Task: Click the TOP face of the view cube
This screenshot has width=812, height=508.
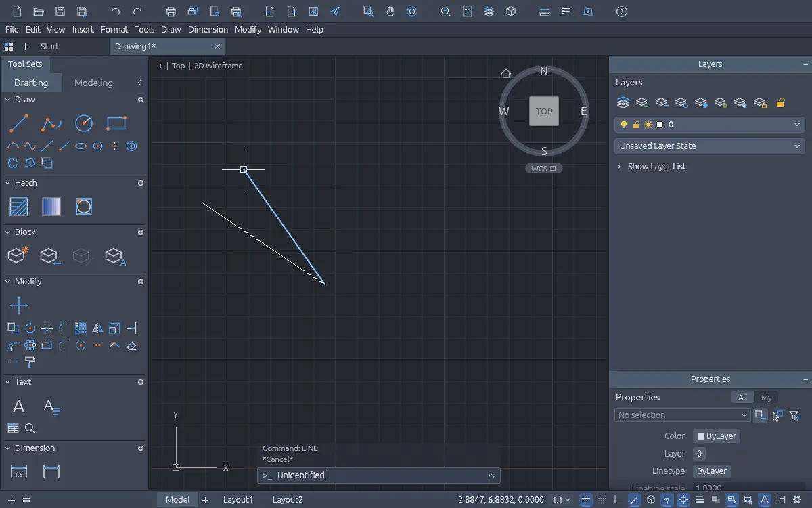Action: point(544,111)
